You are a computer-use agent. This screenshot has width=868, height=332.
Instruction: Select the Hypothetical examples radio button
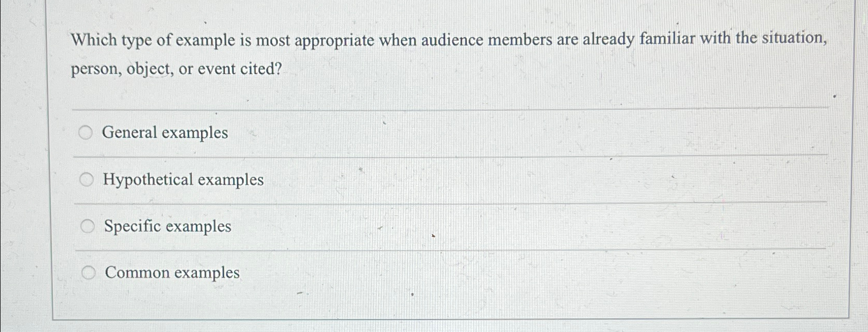click(88, 179)
